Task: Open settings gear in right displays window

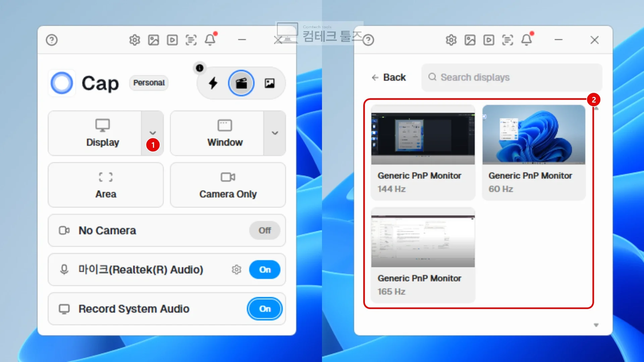Action: tap(451, 40)
